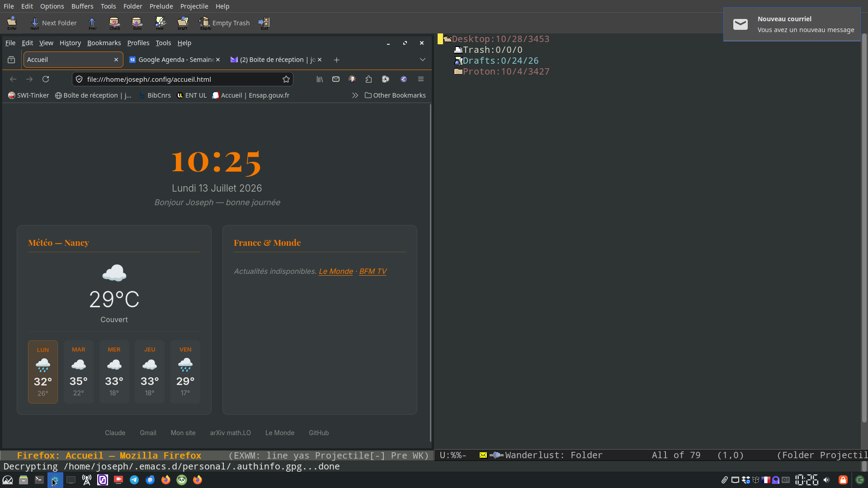Open a New message draft icon
Viewport: 868px width, 488px height.
[x=160, y=23]
